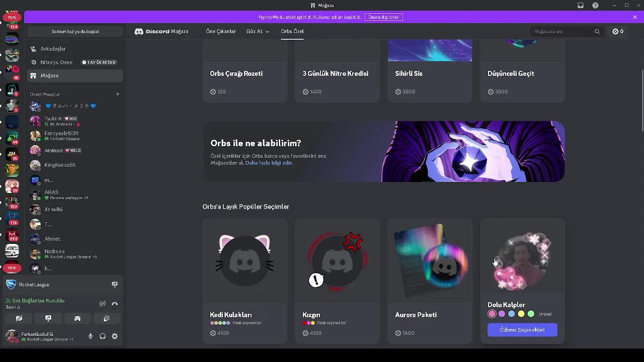Open the Orbs balance indicator
The width and height of the screenshot is (644, 362).
point(618,31)
